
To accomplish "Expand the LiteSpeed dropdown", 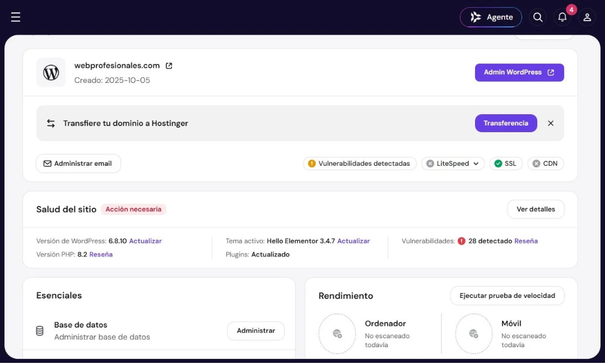I will (453, 164).
